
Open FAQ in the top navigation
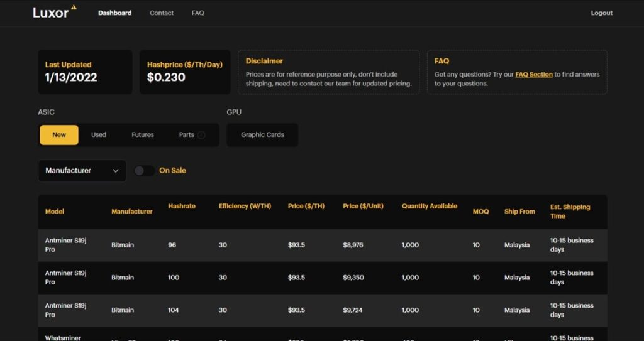(x=197, y=13)
